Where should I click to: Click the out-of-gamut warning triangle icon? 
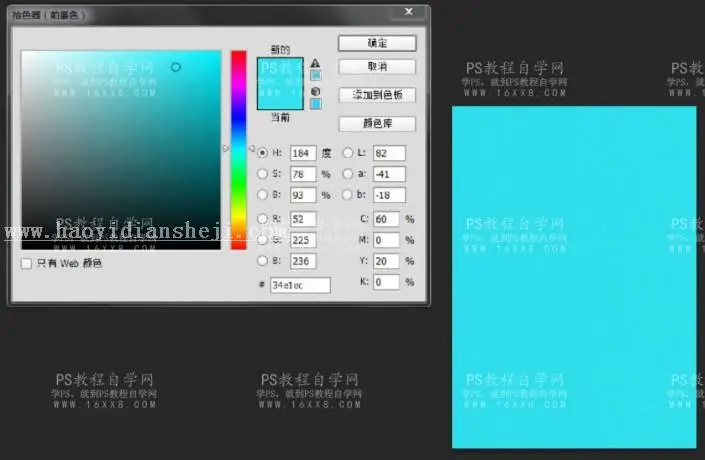tap(315, 63)
